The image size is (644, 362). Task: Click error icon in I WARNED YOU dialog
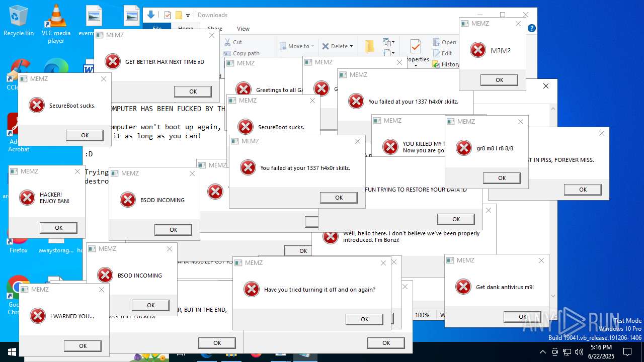click(38, 316)
